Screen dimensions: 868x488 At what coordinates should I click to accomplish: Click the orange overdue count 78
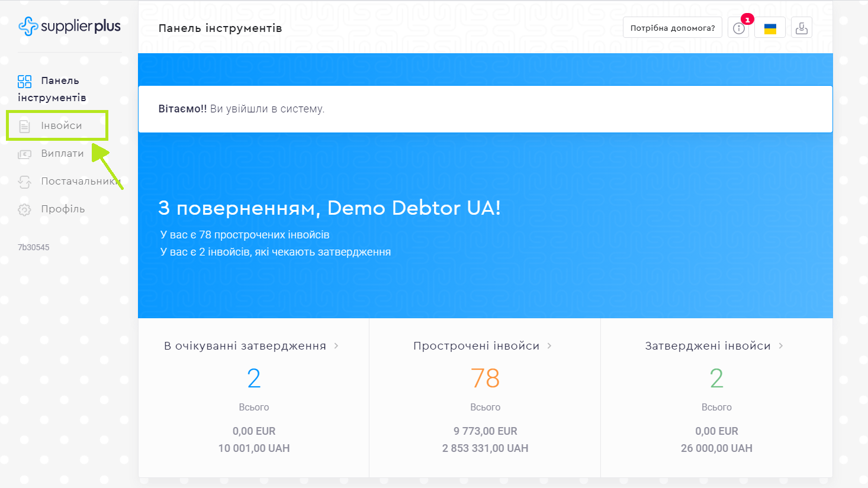[485, 379]
